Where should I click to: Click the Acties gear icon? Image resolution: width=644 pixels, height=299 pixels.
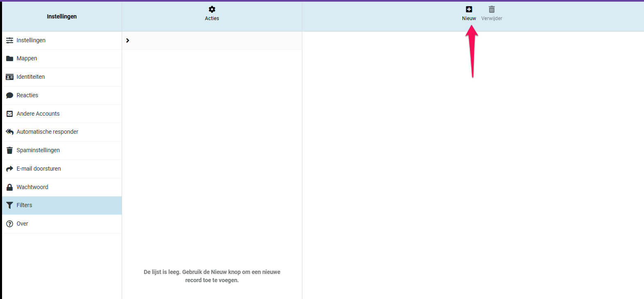tap(212, 9)
